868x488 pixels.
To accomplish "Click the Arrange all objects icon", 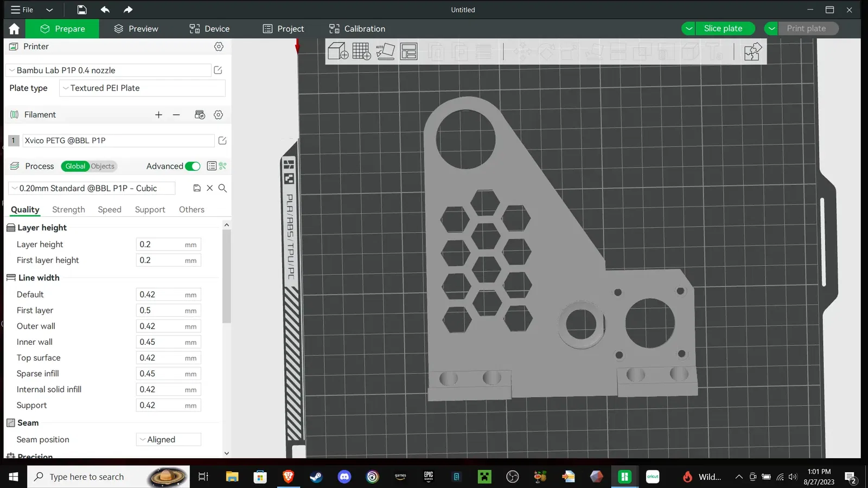I will pos(409,52).
